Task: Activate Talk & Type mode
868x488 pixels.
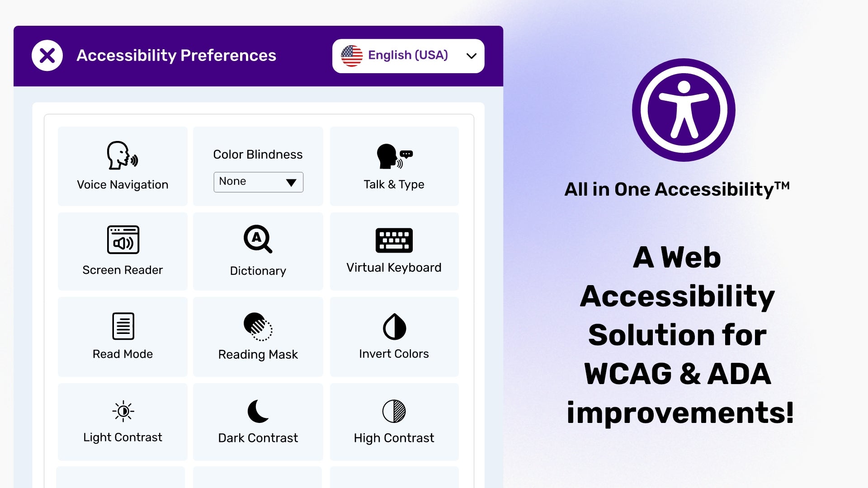Action: (393, 168)
